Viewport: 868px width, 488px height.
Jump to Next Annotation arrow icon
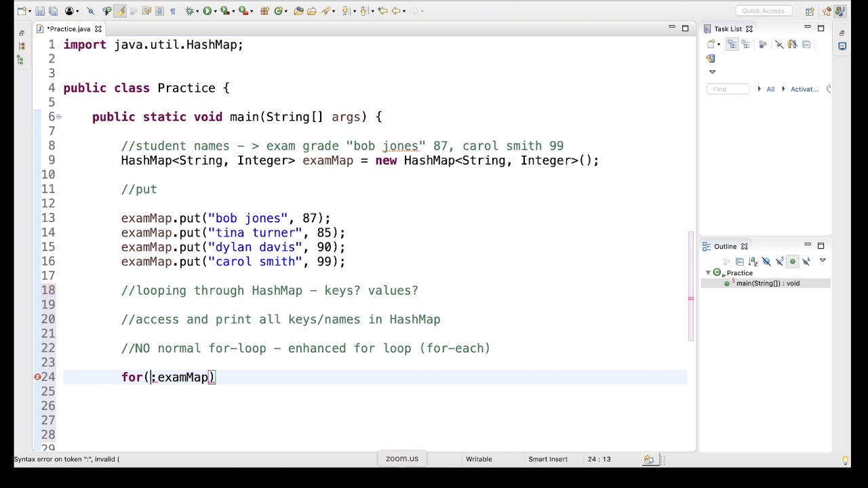click(x=347, y=11)
